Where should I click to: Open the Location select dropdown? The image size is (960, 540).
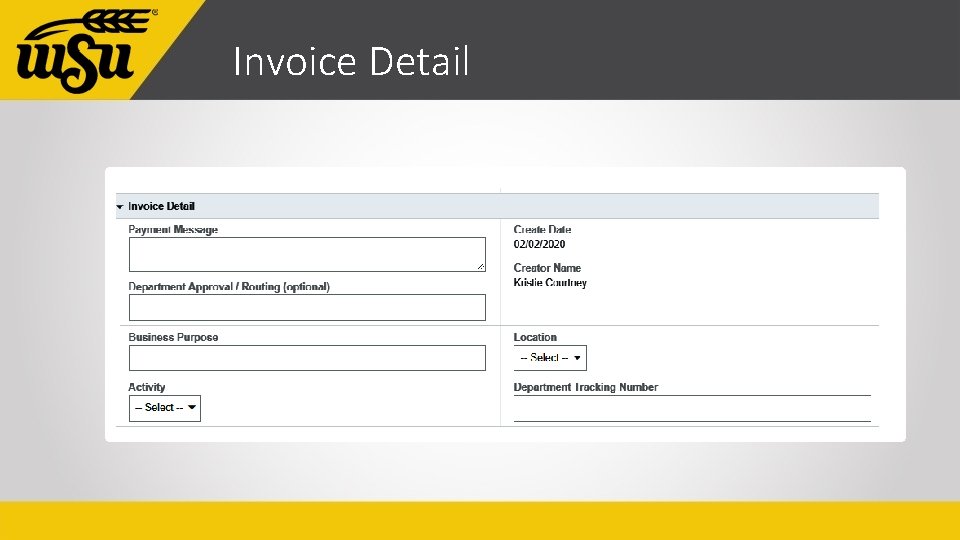point(550,358)
